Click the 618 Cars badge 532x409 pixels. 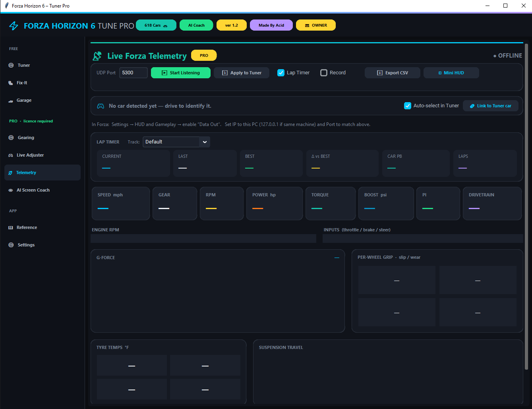[156, 25]
